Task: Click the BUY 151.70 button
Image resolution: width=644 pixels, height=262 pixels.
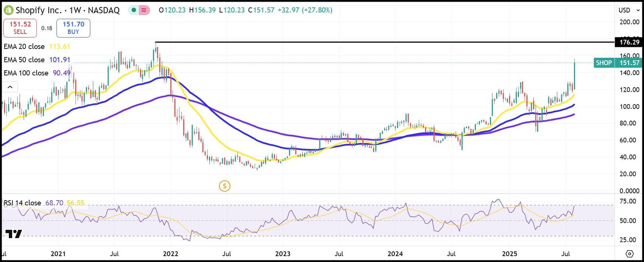Action: (x=73, y=28)
